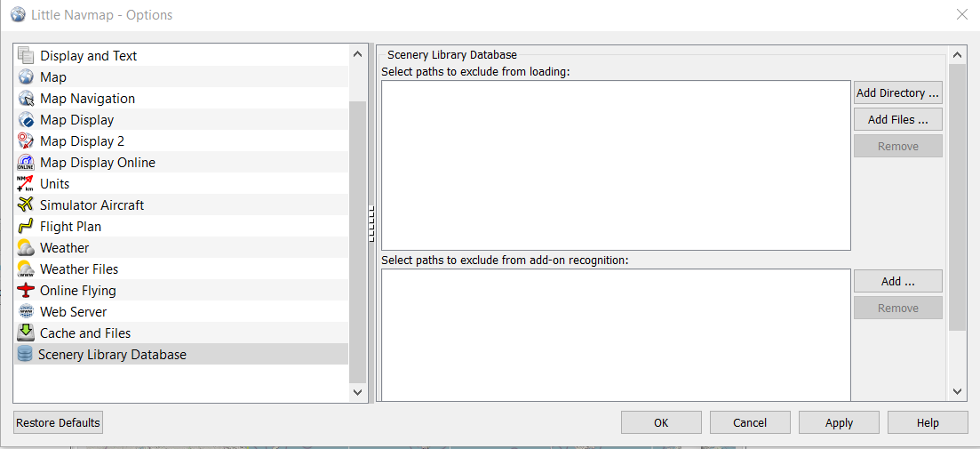Click the exclude from add-on recognition list box

(x=616, y=335)
